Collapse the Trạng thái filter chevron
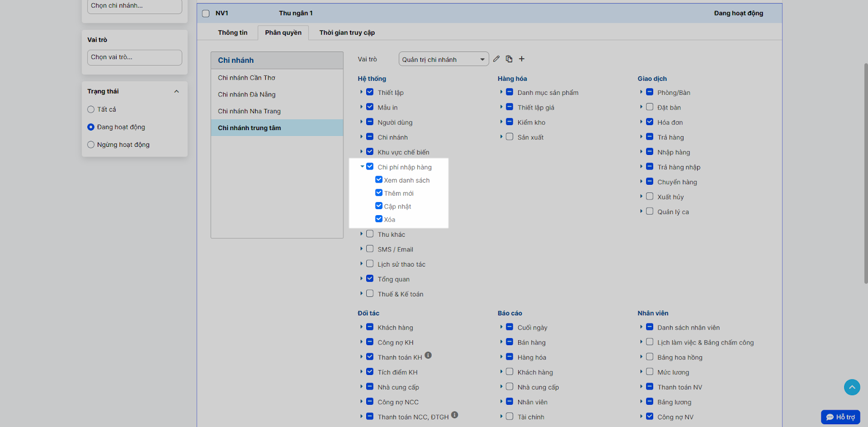Image resolution: width=868 pixels, height=427 pixels. point(176,92)
